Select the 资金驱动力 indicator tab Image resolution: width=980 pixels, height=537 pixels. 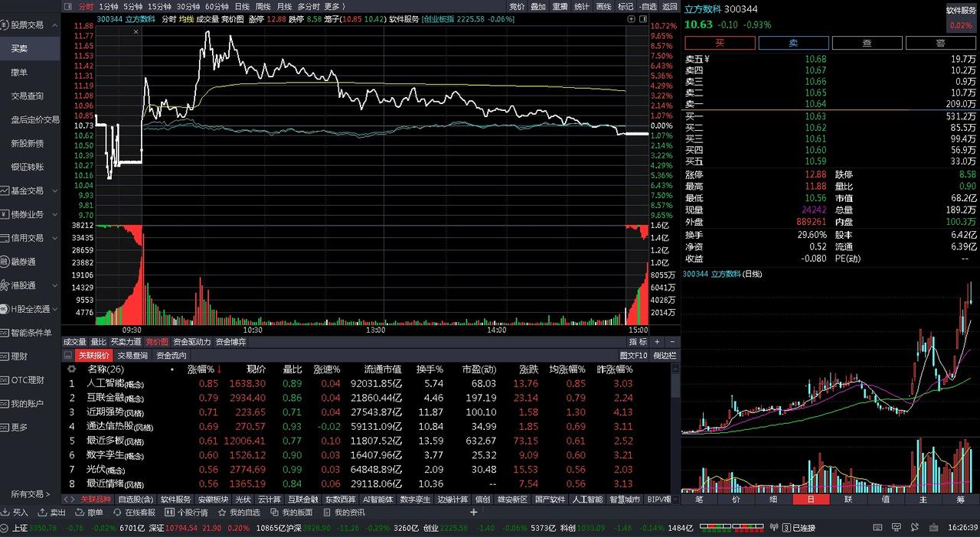tap(192, 342)
